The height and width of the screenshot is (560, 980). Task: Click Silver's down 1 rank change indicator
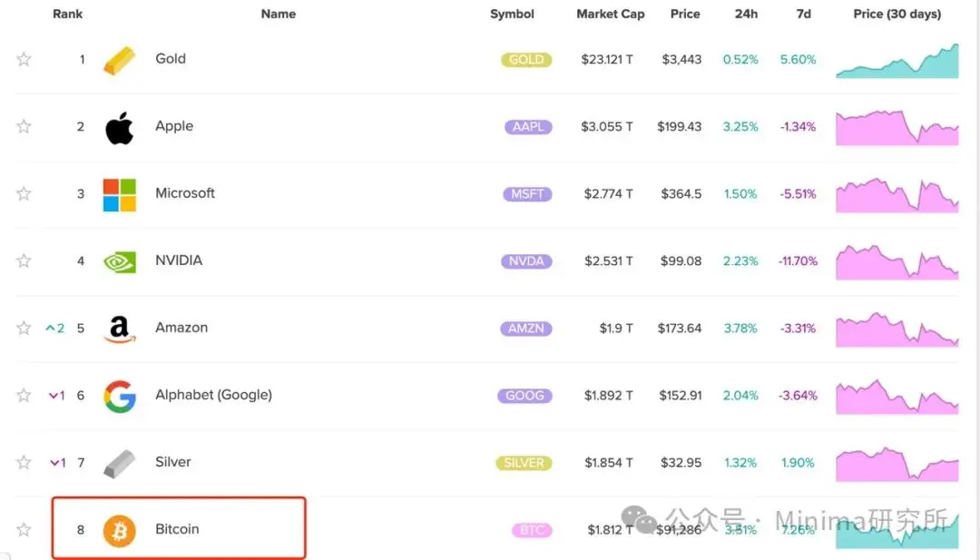[x=57, y=463]
